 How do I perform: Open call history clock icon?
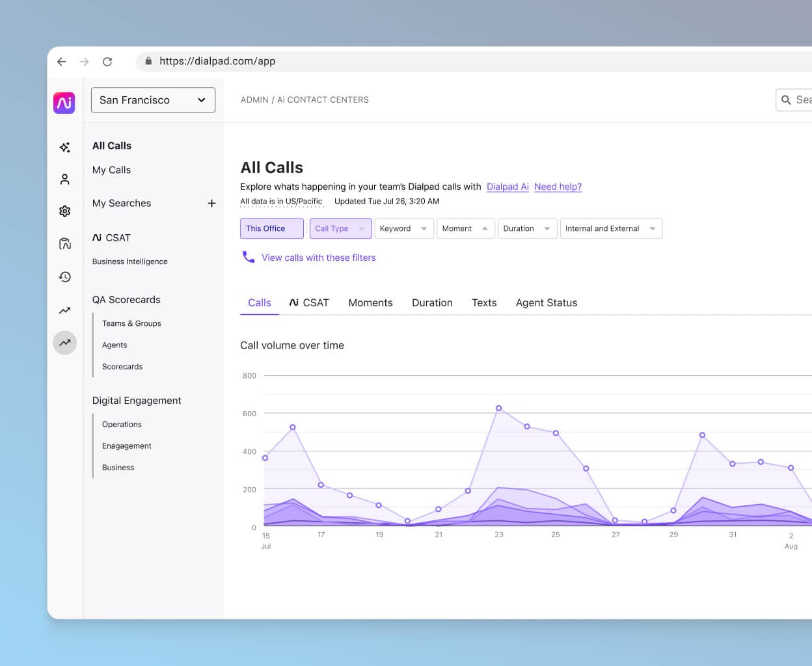tap(64, 277)
